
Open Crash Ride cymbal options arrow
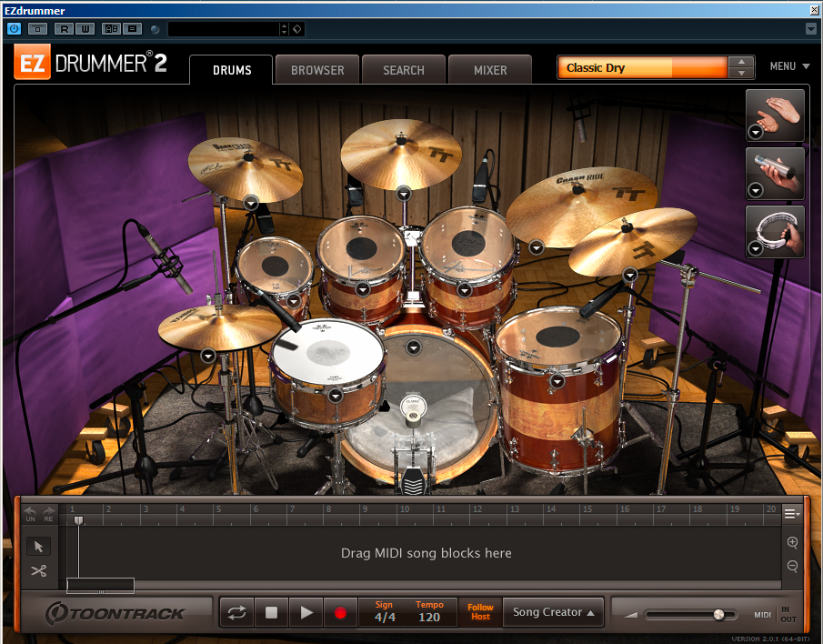[x=536, y=247]
